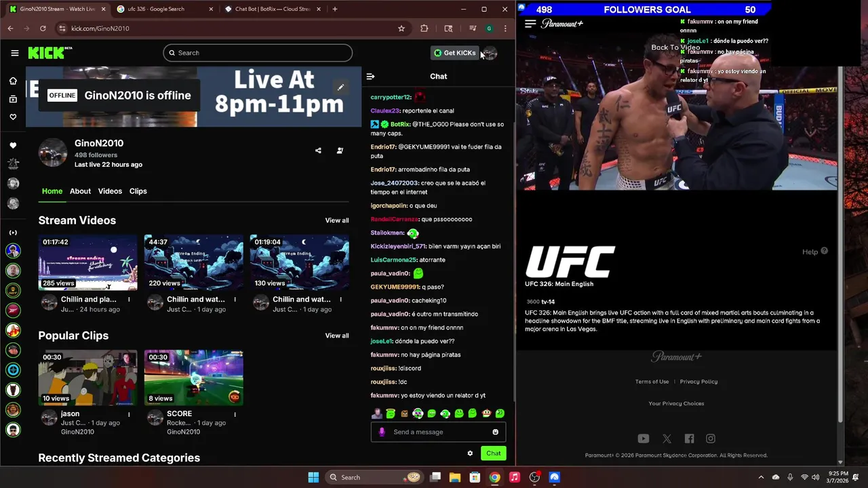Viewport: 868px width, 488px height.
Task: Open OBS Studio from the taskbar
Action: coord(534,477)
